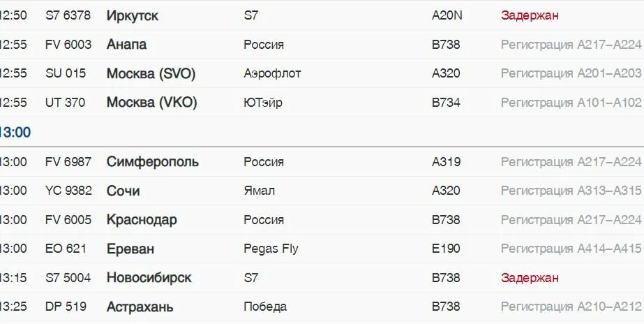Open the Новосибирск delayed flight
Screen dimensions: 644x324
tap(322, 278)
